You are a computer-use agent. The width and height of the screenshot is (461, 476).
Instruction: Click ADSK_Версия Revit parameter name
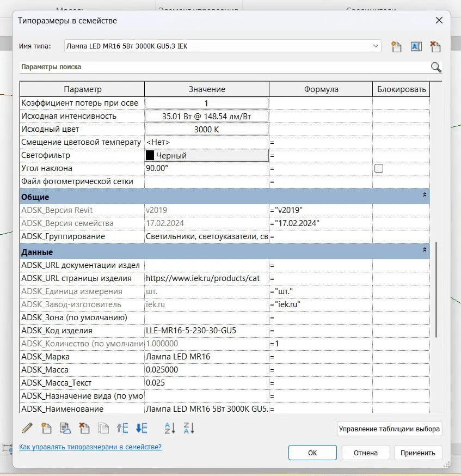click(57, 210)
